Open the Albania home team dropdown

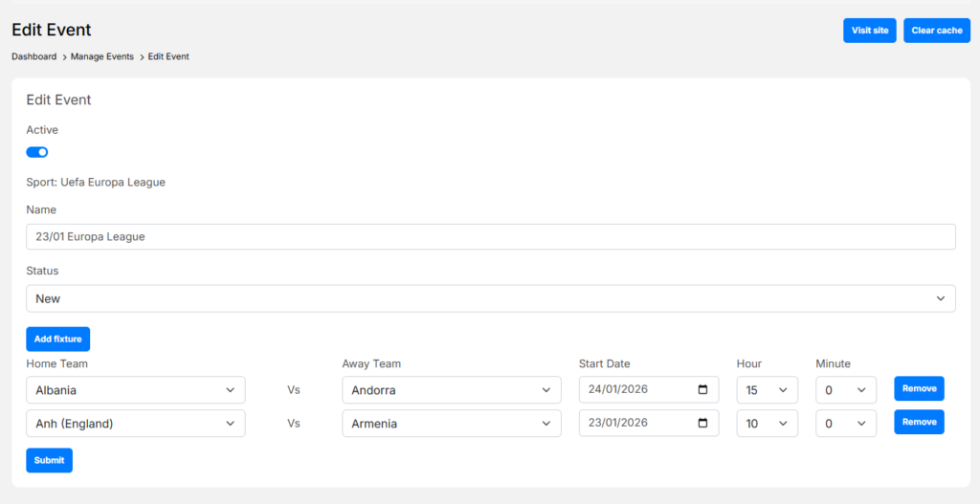(135, 390)
